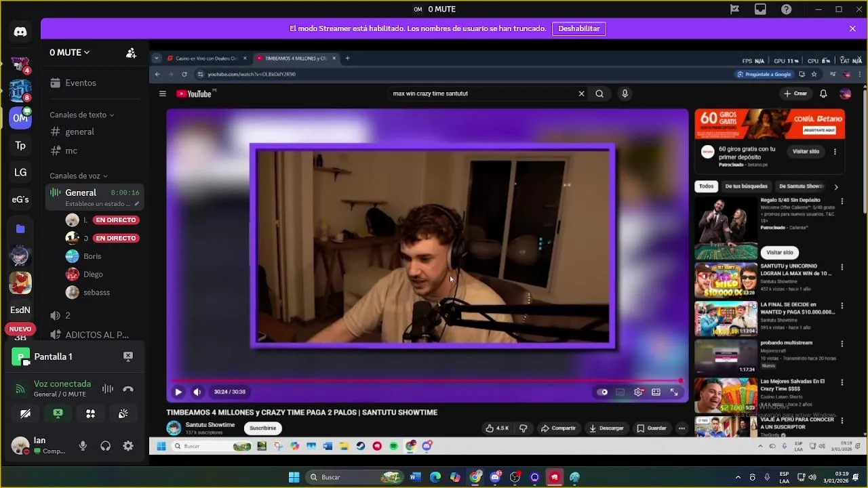Open the EsdN server in the server list

tap(20, 310)
